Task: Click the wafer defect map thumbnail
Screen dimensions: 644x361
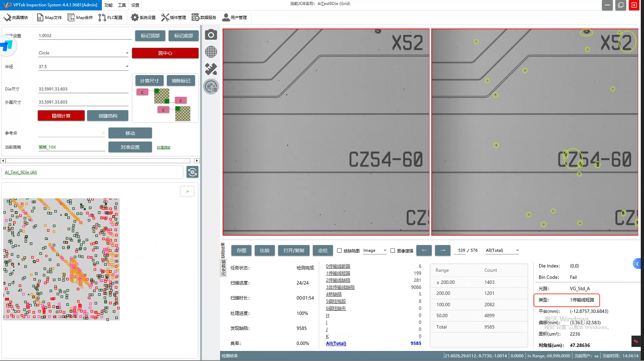Action: point(61,259)
